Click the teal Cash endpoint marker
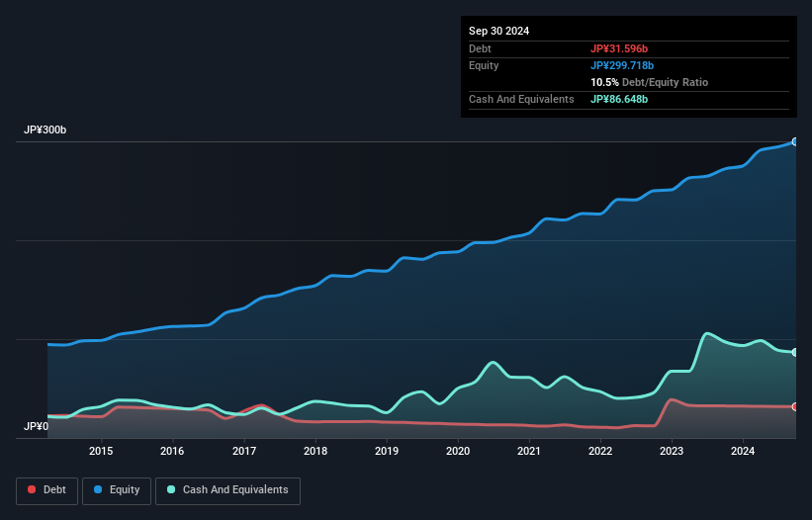 click(794, 352)
